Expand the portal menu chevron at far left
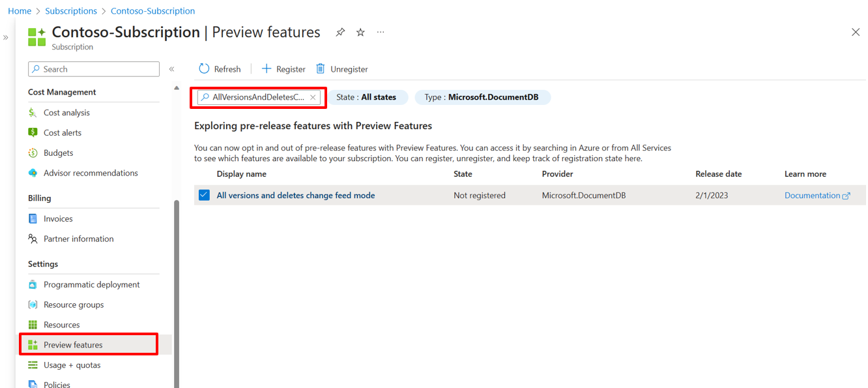The width and height of the screenshot is (868, 388). tap(6, 38)
